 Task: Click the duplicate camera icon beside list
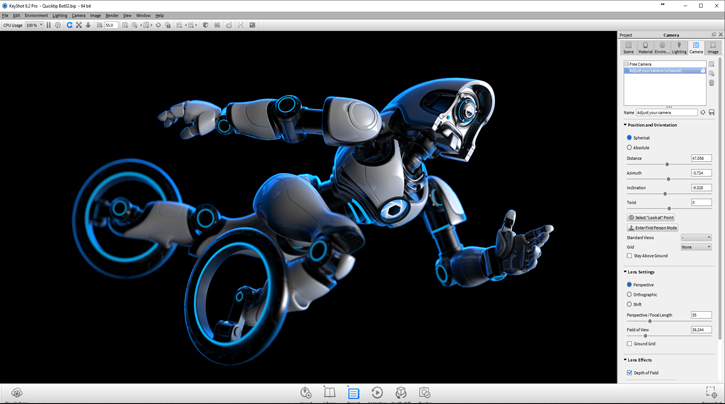(712, 73)
